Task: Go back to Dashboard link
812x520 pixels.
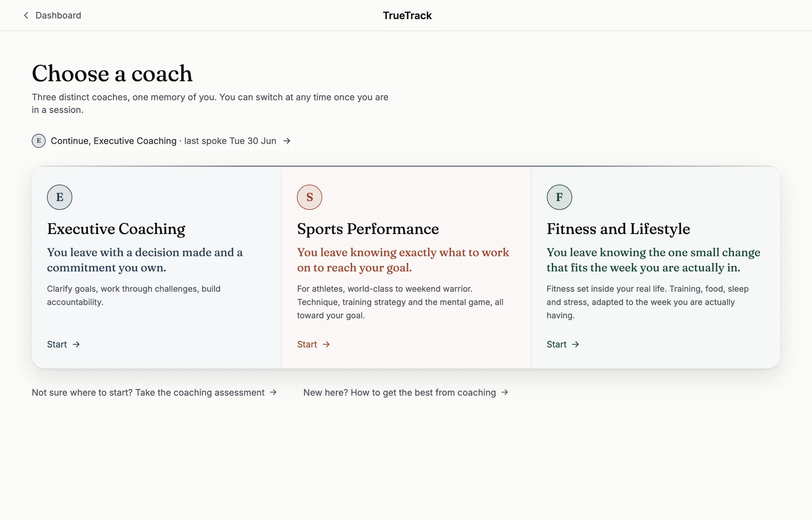Action: (52, 15)
